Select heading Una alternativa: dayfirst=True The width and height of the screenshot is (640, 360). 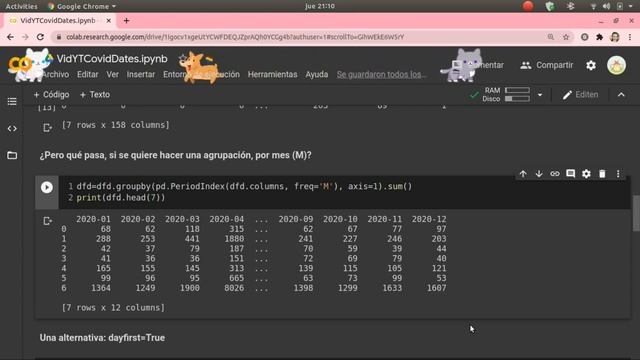click(x=102, y=338)
